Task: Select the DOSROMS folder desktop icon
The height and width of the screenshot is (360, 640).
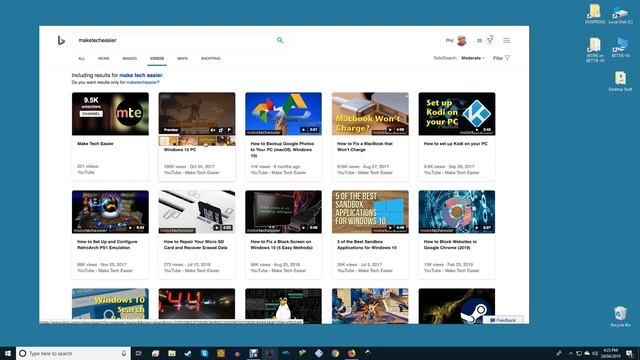Action: 595,14
